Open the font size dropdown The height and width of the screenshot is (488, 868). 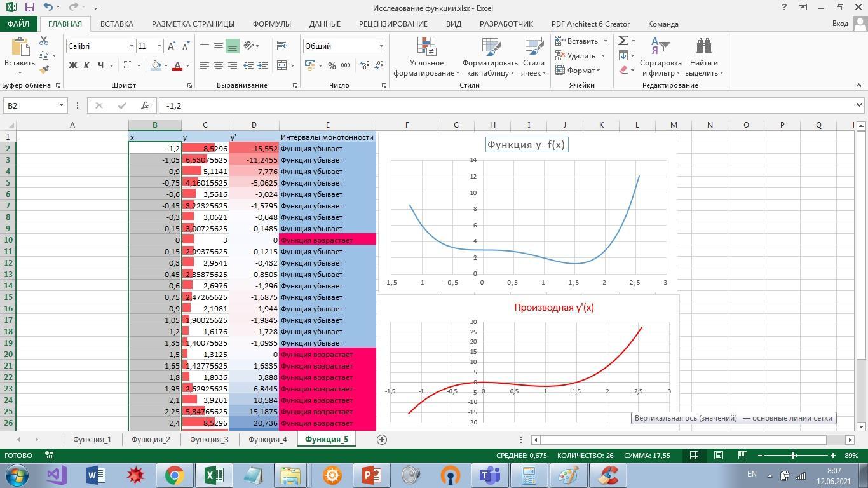[x=159, y=46]
